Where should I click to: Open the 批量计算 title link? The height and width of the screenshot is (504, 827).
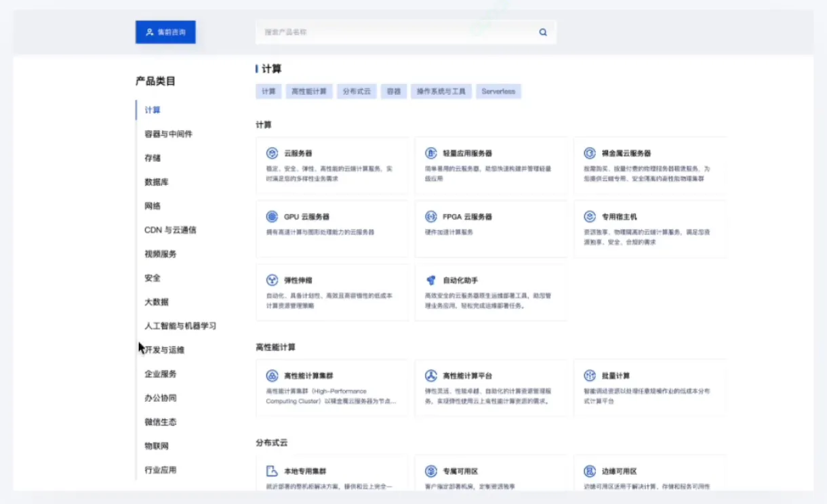(616, 376)
